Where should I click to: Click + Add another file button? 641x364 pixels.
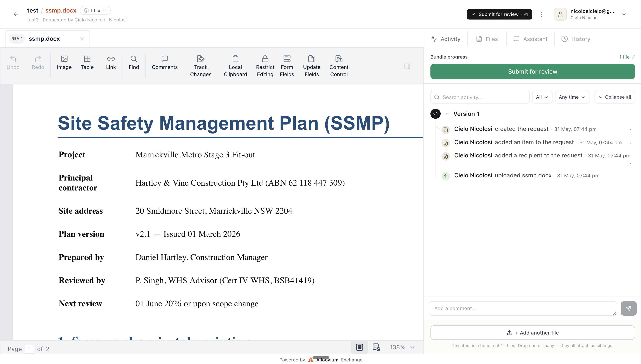[x=533, y=333]
